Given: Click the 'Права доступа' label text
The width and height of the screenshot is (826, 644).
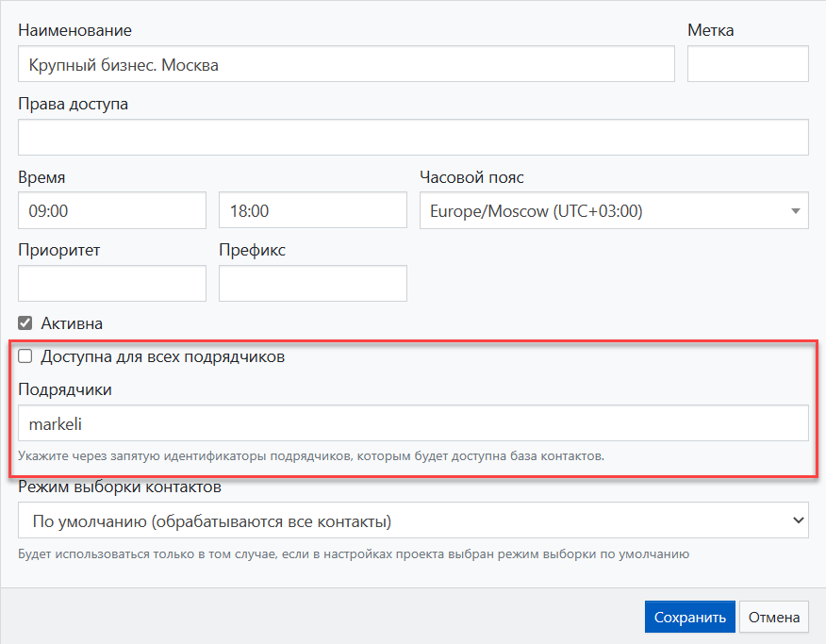Looking at the screenshot, I should 73,104.
